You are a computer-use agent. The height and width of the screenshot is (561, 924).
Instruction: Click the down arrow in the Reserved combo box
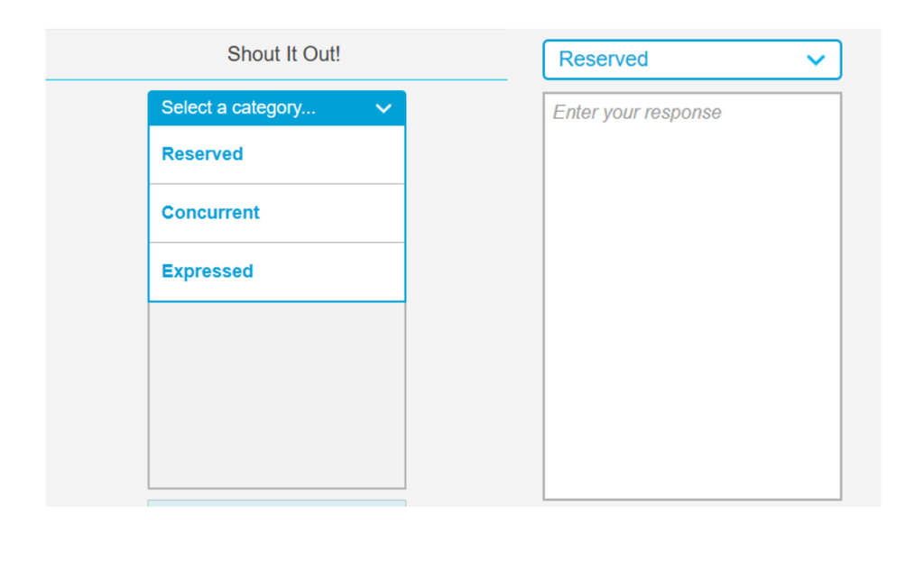pyautogui.click(x=816, y=60)
